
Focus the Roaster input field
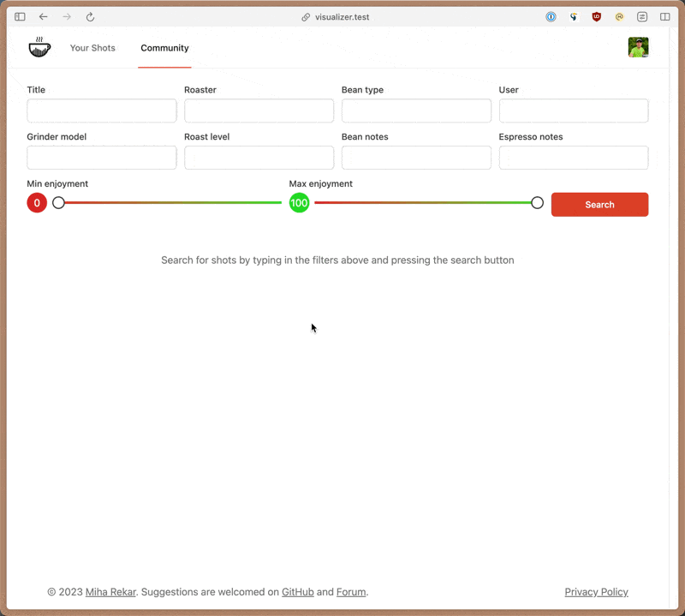tap(259, 111)
